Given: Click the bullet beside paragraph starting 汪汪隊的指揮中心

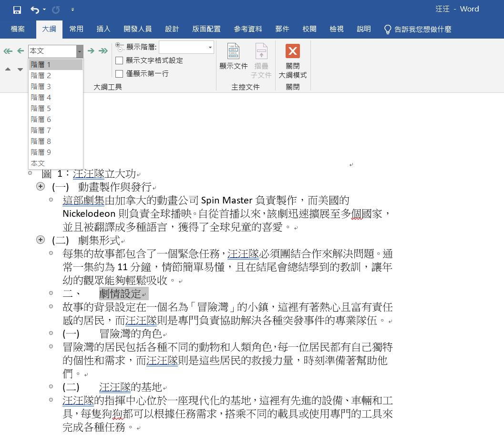Looking at the screenshot, I should (51, 400).
